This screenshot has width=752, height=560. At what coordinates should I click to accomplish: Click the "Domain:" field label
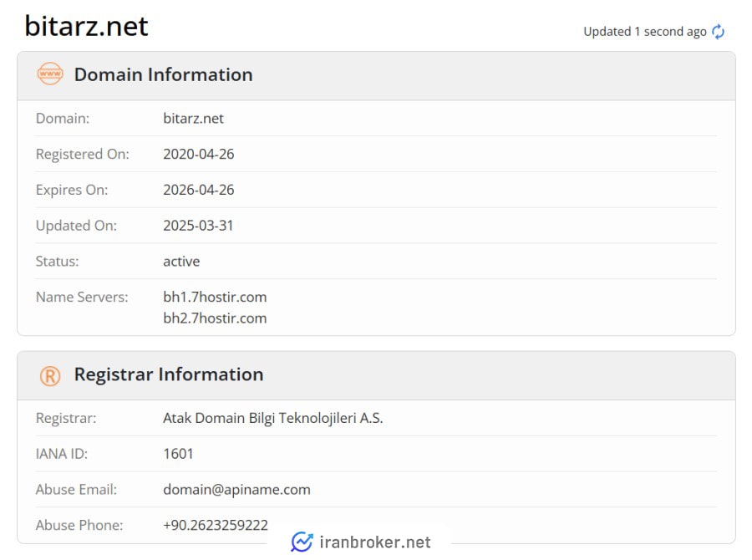click(63, 119)
